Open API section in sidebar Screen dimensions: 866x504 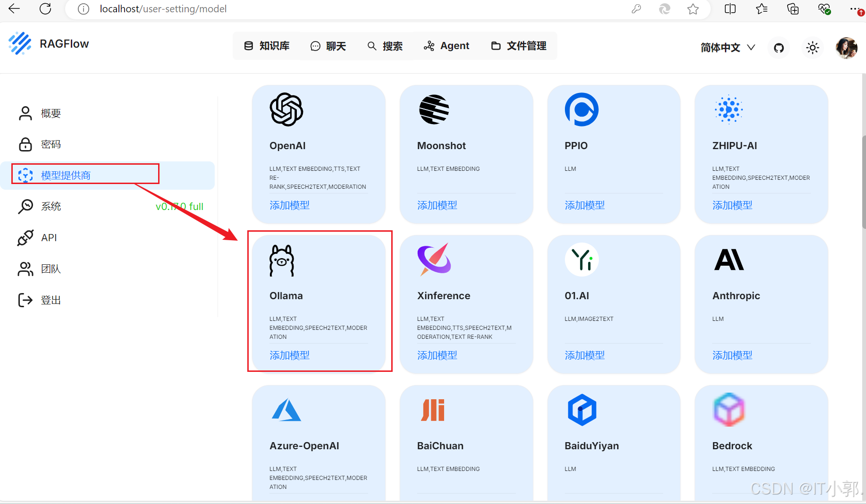[x=108, y=238]
